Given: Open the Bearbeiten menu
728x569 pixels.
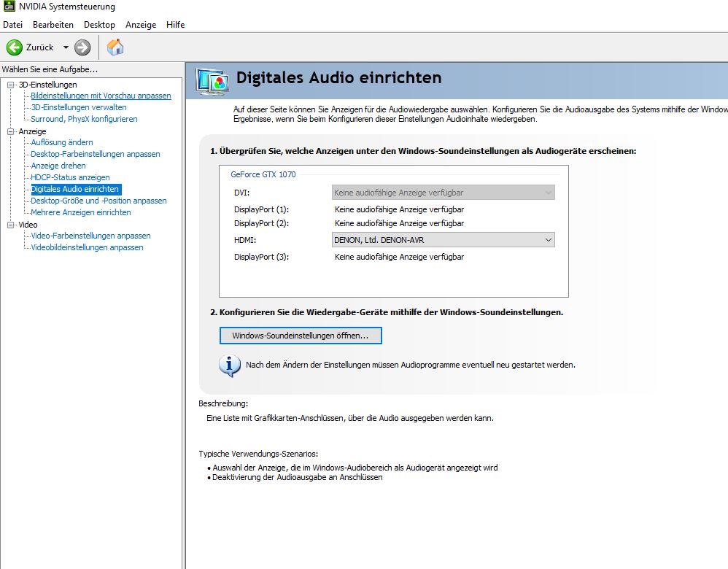Looking at the screenshot, I should [53, 25].
